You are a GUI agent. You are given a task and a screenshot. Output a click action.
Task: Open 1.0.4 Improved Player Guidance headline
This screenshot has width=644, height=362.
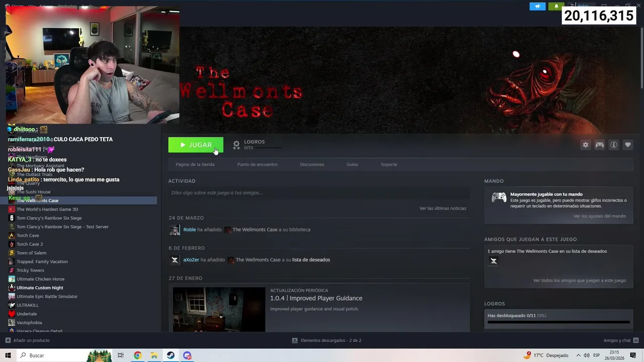pos(316,298)
